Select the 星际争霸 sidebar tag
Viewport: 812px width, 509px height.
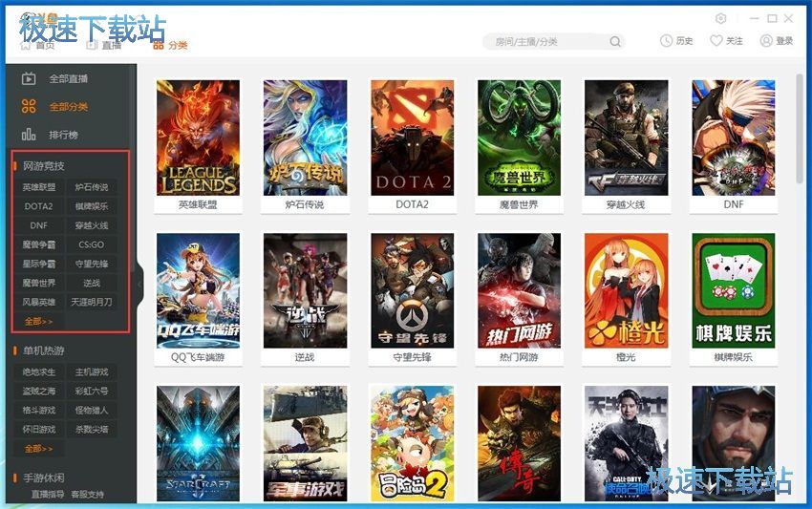(x=39, y=264)
